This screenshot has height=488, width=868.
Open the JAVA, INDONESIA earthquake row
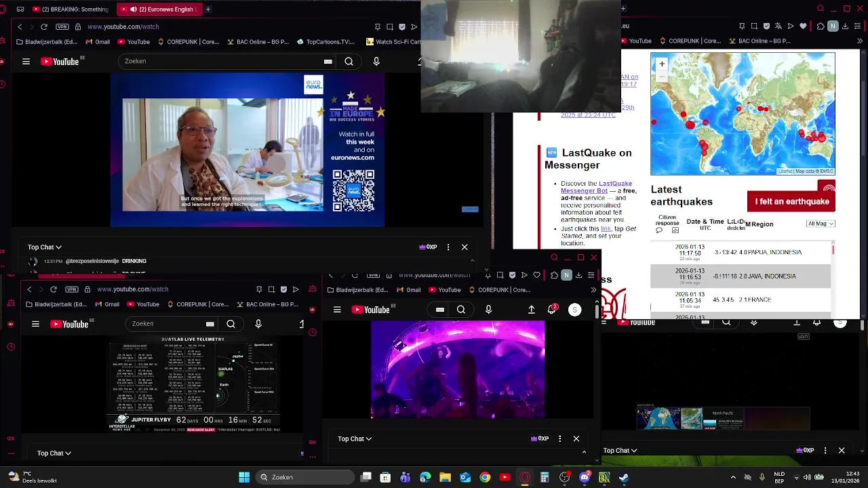pos(741,276)
